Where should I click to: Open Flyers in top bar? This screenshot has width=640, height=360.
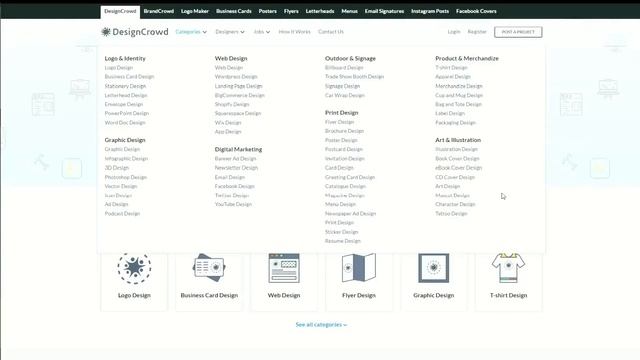291,11
